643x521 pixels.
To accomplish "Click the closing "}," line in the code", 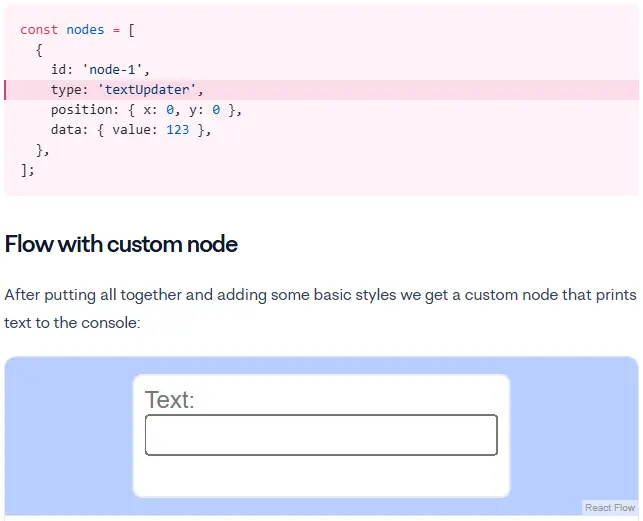I will (x=42, y=150).
